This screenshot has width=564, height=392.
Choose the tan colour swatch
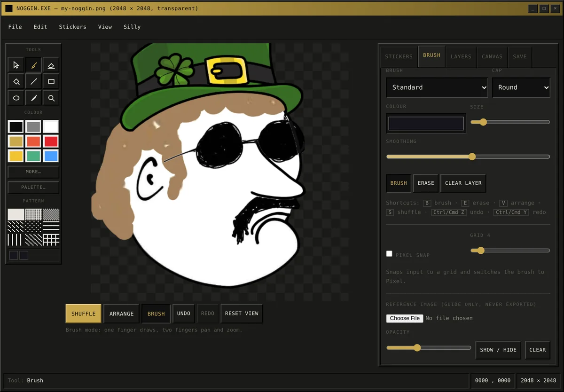coord(16,141)
